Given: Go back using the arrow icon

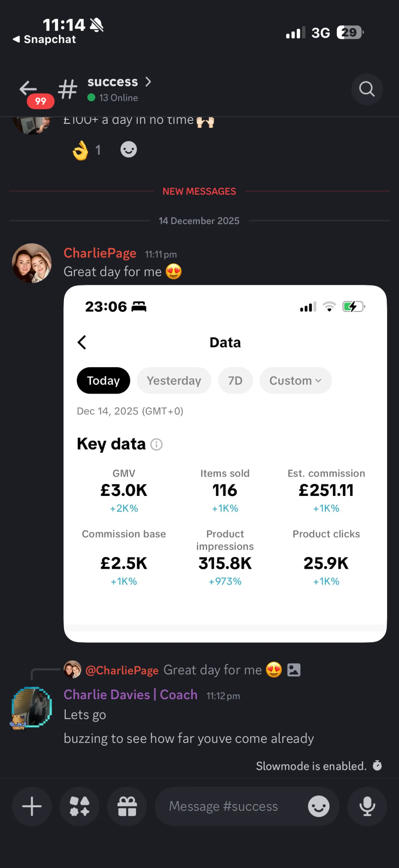Looking at the screenshot, I should tap(28, 89).
